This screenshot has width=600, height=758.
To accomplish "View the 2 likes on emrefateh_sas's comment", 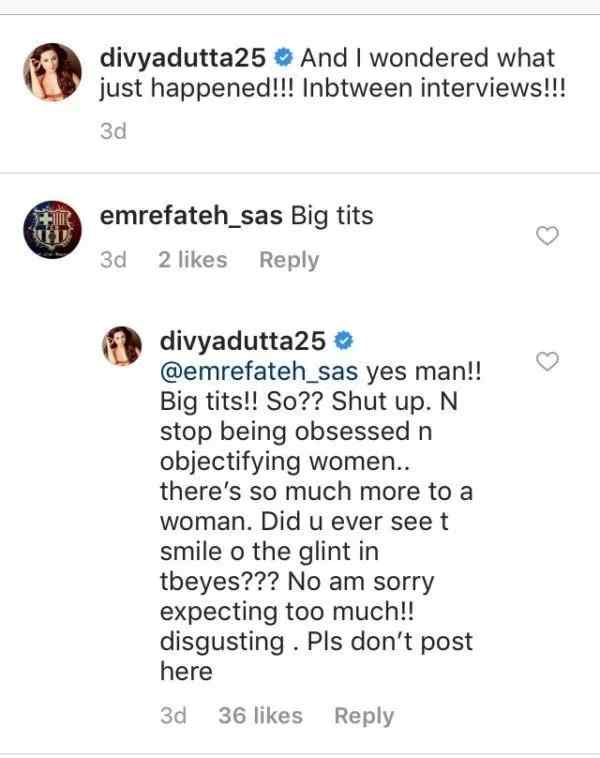I will [192, 260].
